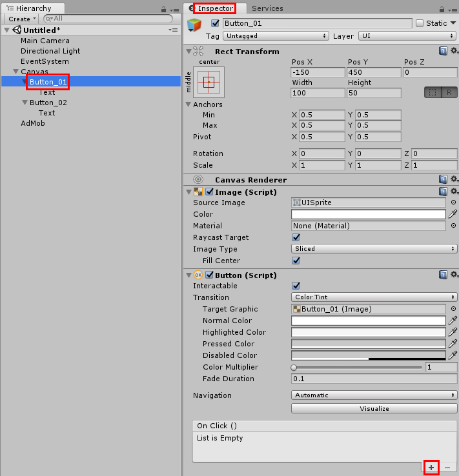Click the Target Graphic object picker circle

tap(453, 309)
